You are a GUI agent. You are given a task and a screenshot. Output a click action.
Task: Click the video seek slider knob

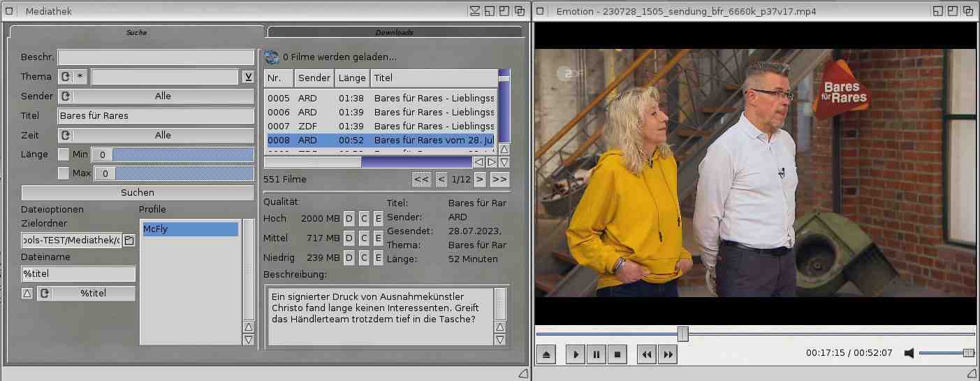tap(683, 334)
